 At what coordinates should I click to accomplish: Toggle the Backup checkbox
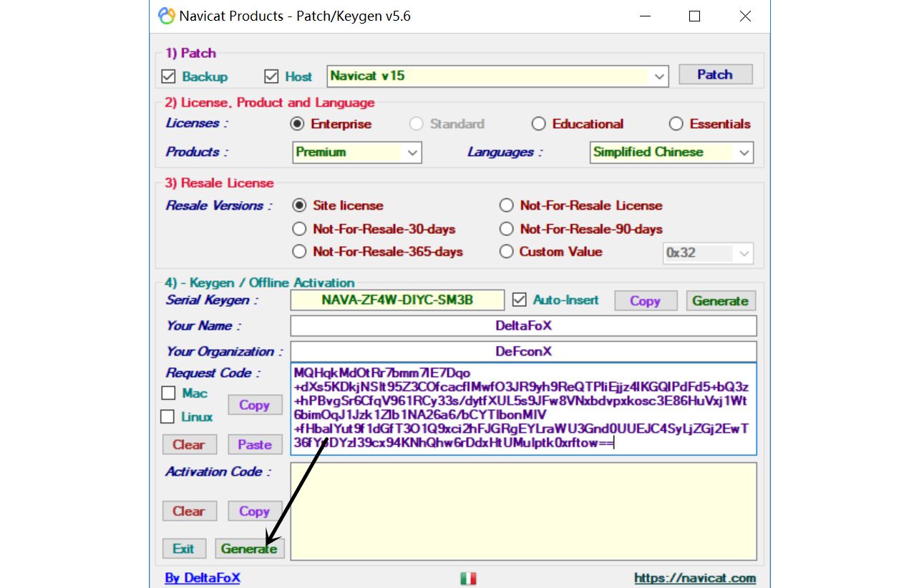(169, 77)
